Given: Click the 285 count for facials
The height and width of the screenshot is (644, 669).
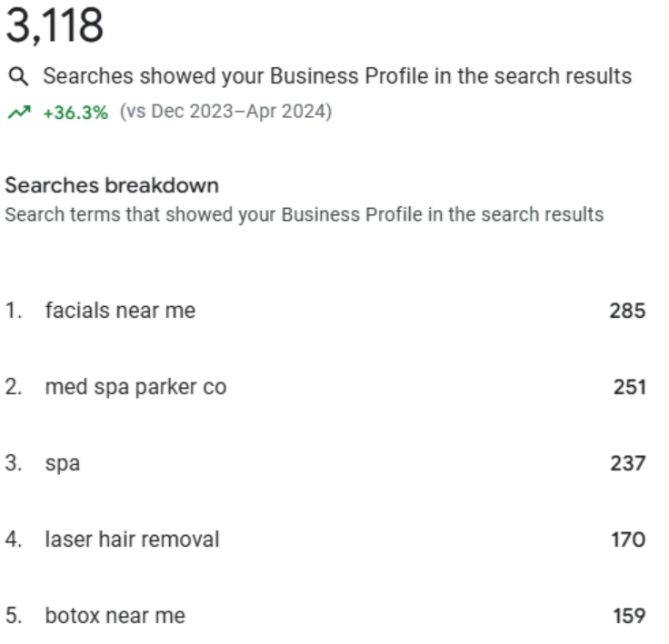Looking at the screenshot, I should point(627,311).
